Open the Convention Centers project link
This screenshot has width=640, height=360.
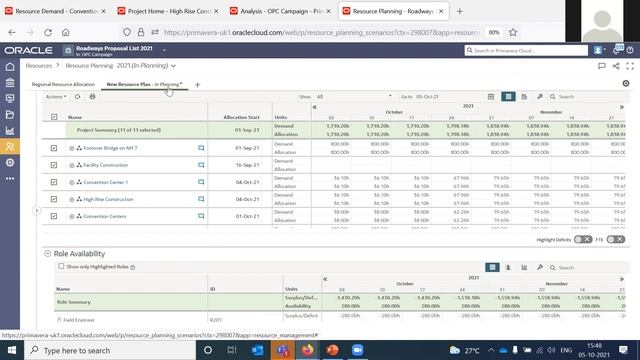pos(104,216)
